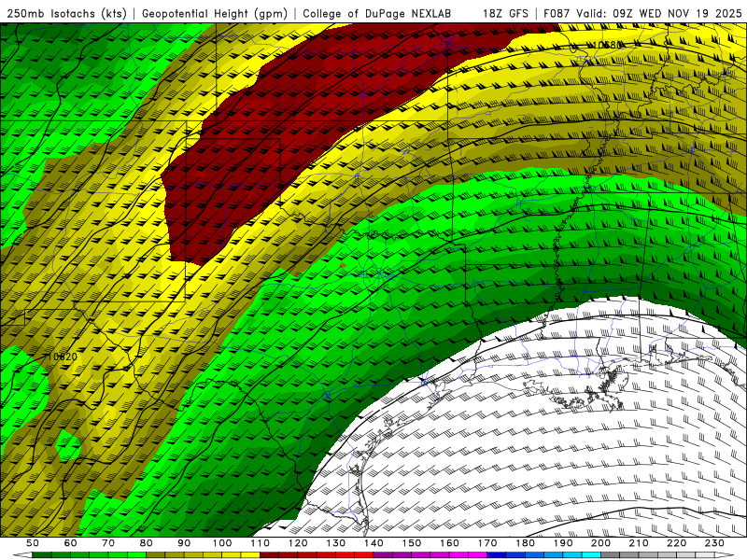Select the yellow 100 kt color swatch

tap(232, 555)
